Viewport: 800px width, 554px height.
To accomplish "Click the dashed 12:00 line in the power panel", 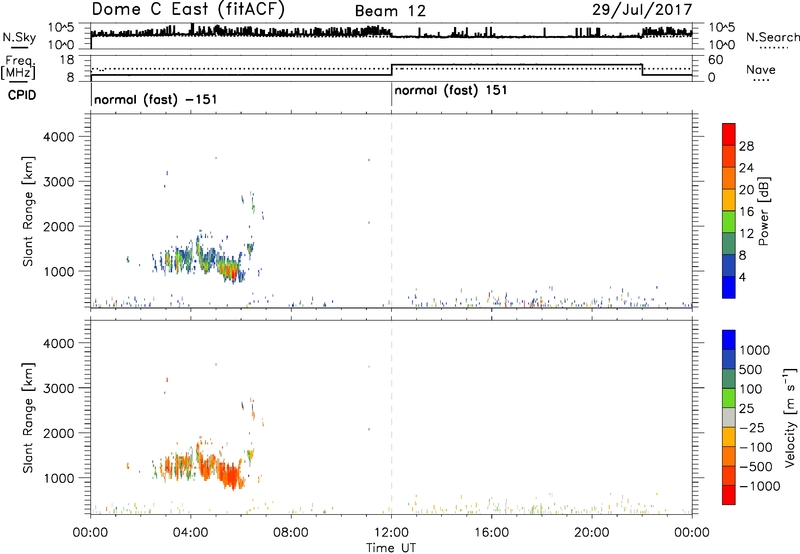I will [391, 211].
